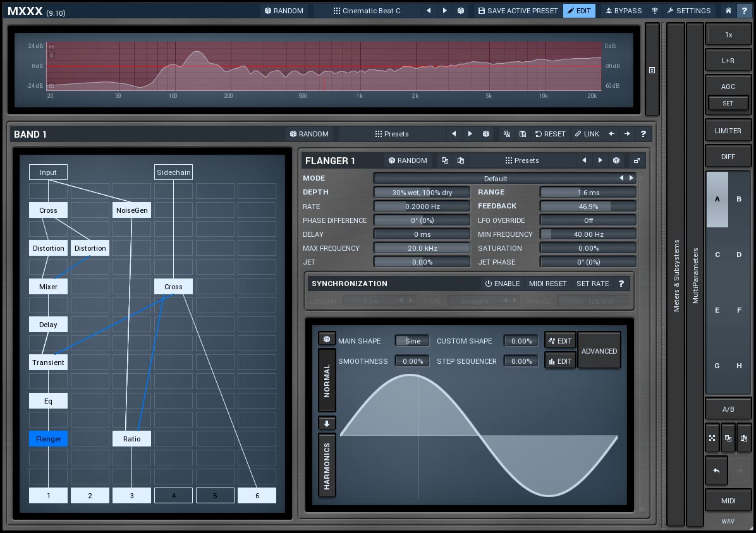Click the SAVE ACTIVE PRESET button
This screenshot has height=533, width=756.
[517, 11]
